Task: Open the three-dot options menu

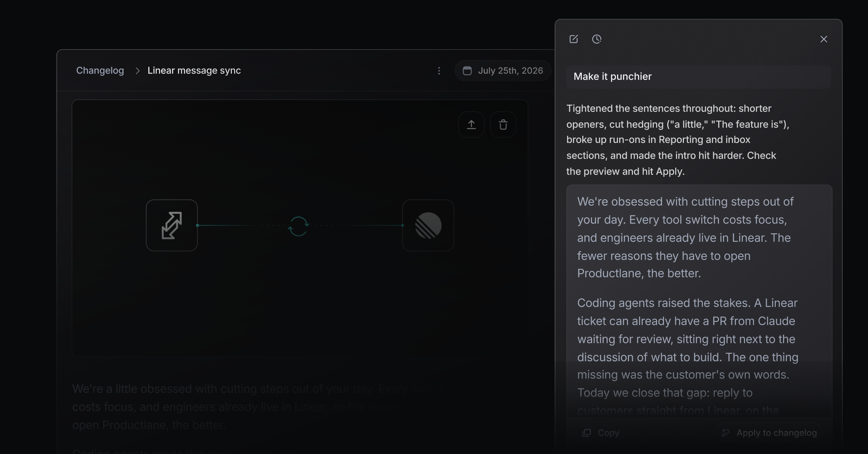Action: (x=439, y=71)
